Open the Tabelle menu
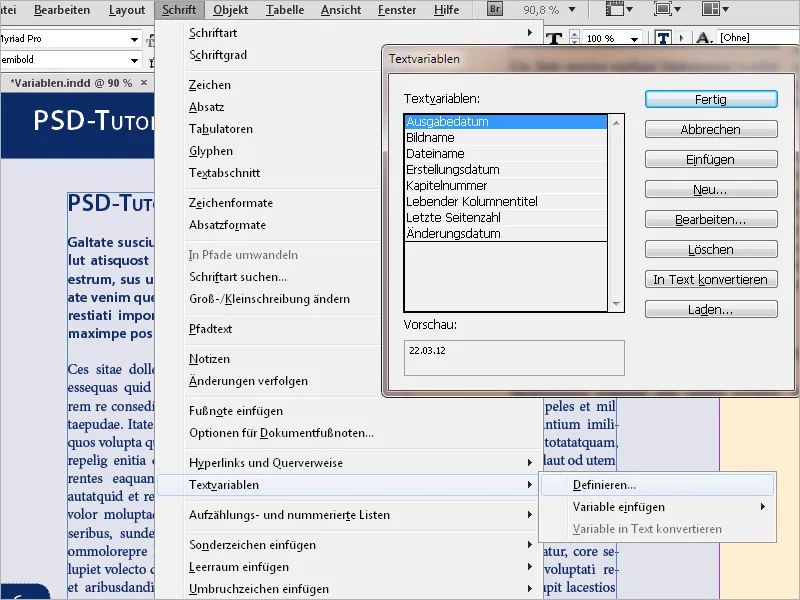 [285, 10]
